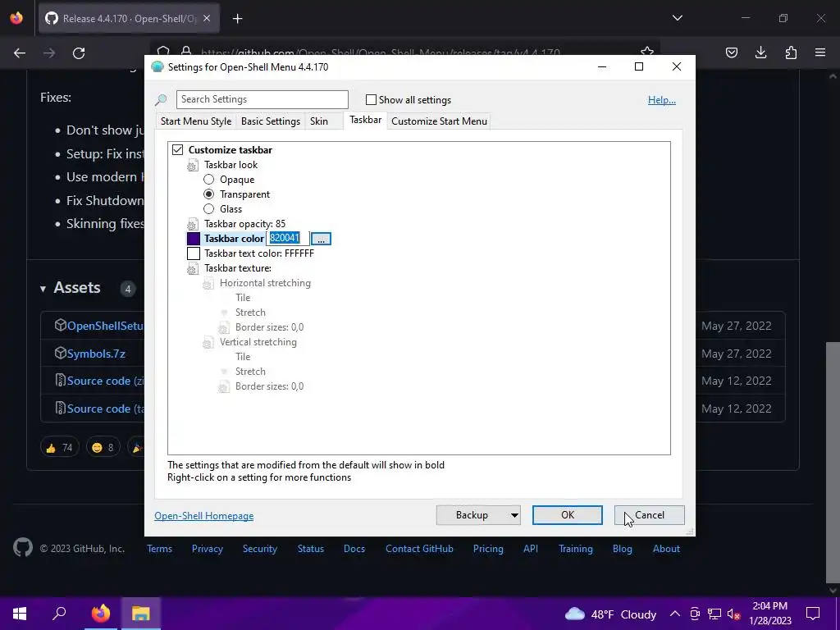Click the purple Taskbar color swatch
The height and width of the screenshot is (630, 840).
click(194, 239)
